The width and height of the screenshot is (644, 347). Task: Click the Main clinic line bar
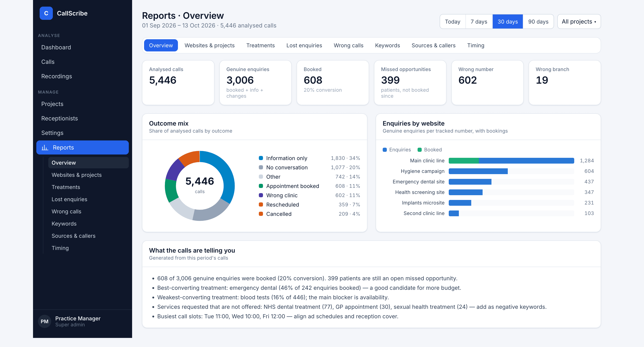(x=511, y=161)
